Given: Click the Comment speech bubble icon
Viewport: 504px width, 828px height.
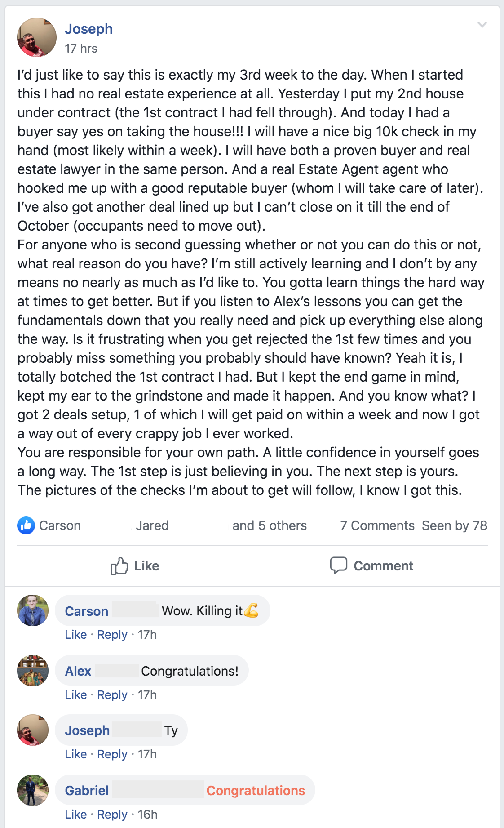Looking at the screenshot, I should pos(339,565).
